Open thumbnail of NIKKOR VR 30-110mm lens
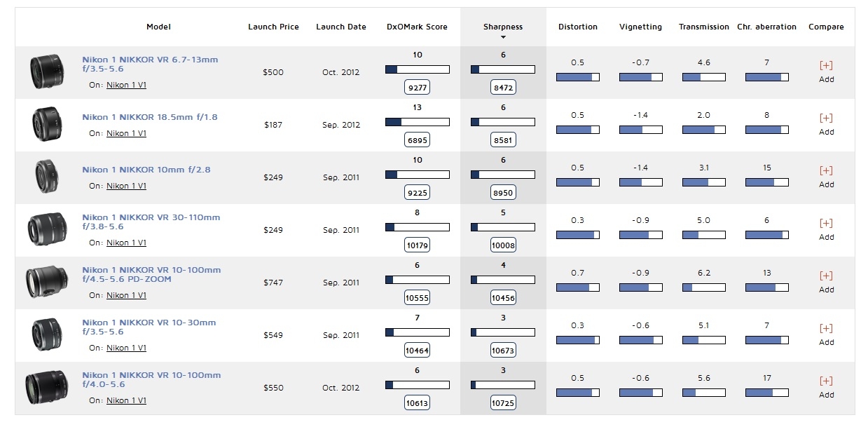The image size is (868, 427). point(47,230)
